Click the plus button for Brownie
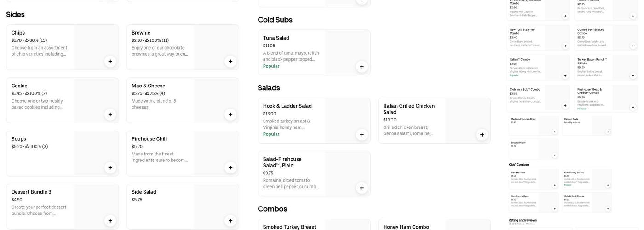644x230 pixels. (x=230, y=62)
